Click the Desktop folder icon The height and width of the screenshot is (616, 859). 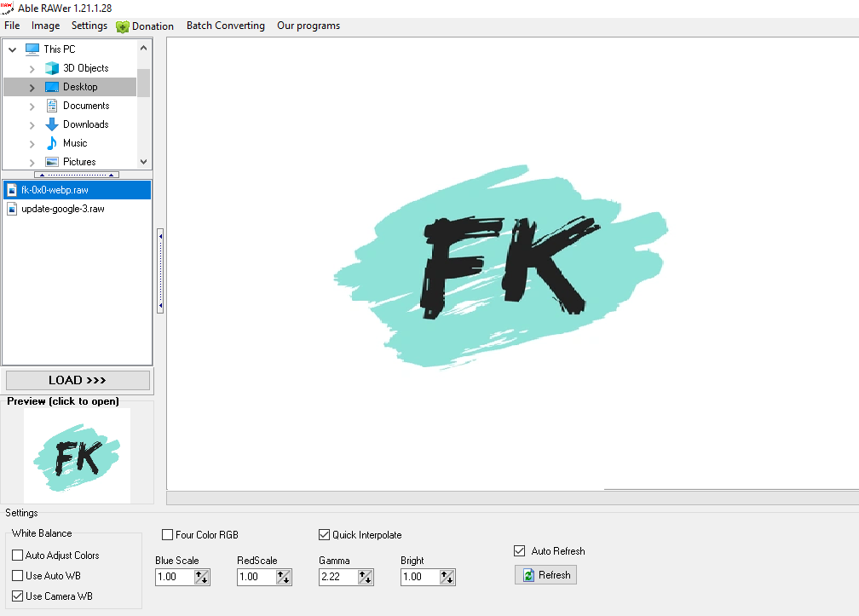[52, 87]
